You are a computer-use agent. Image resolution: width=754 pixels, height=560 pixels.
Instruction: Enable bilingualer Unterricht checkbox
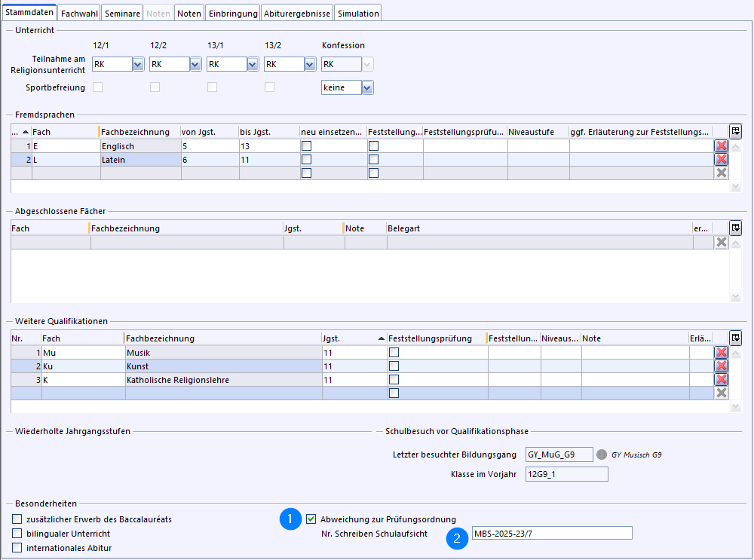point(17,534)
